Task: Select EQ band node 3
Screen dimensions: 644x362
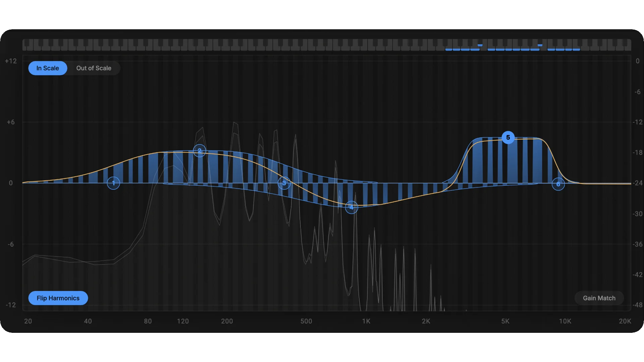Action: (x=284, y=183)
